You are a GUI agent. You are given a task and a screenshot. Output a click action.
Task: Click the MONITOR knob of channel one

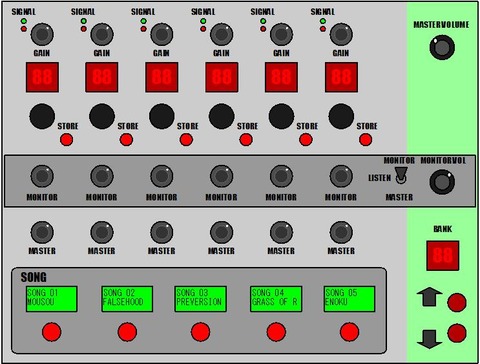42,176
